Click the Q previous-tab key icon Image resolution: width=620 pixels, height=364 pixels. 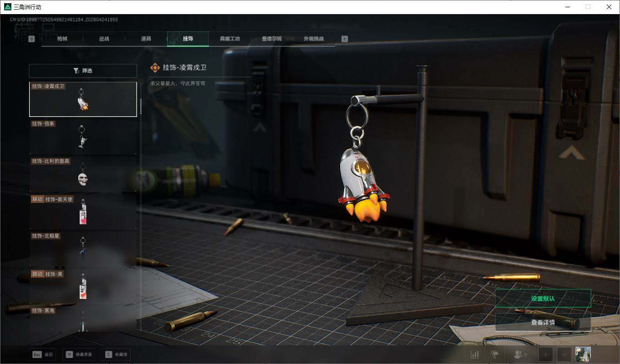31,39
